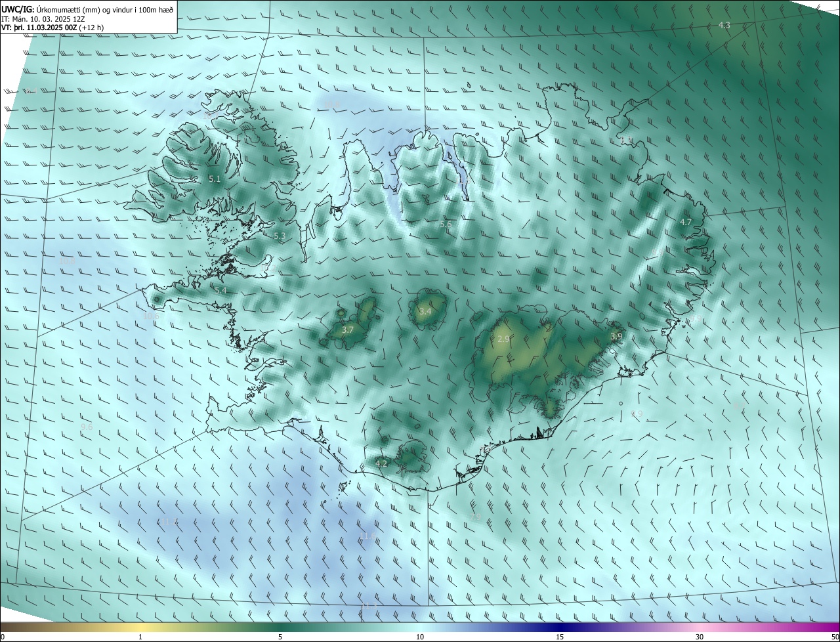Click the 4.7 value in the Eastfjords
The width and height of the screenshot is (840, 642).
[x=685, y=223]
